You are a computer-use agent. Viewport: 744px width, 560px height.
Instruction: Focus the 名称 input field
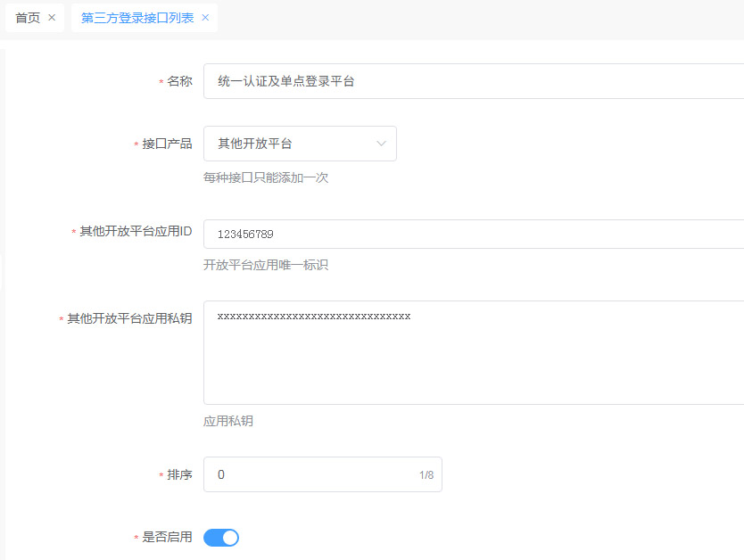(x=473, y=81)
